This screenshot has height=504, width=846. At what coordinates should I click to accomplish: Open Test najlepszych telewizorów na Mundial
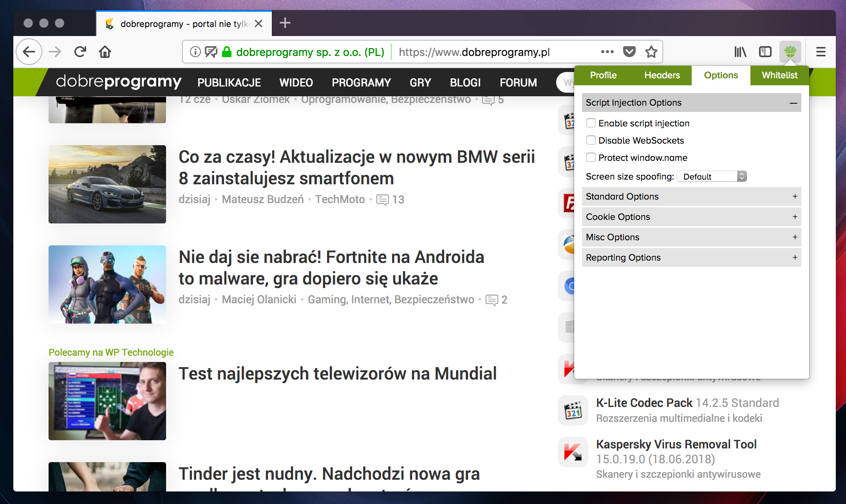point(338,373)
